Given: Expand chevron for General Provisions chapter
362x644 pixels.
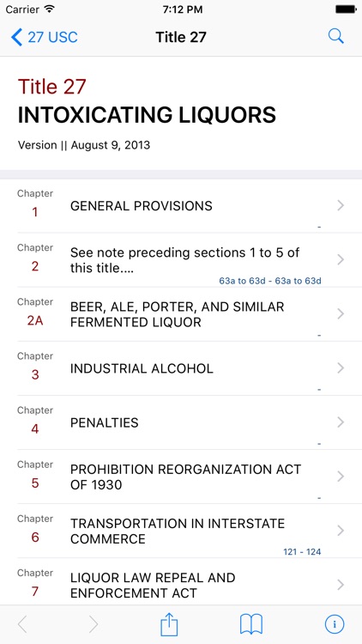Looking at the screenshot, I should [341, 205].
